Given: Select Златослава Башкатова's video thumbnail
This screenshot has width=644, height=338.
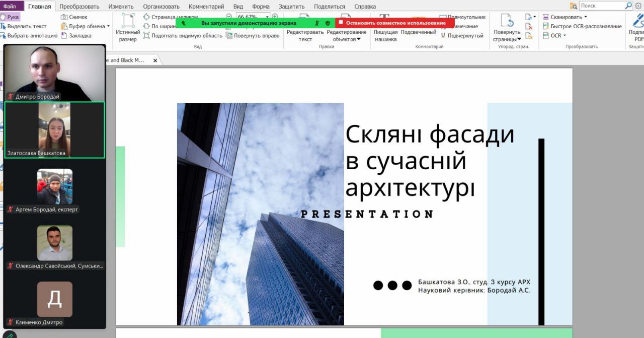Looking at the screenshot, I should (x=54, y=130).
